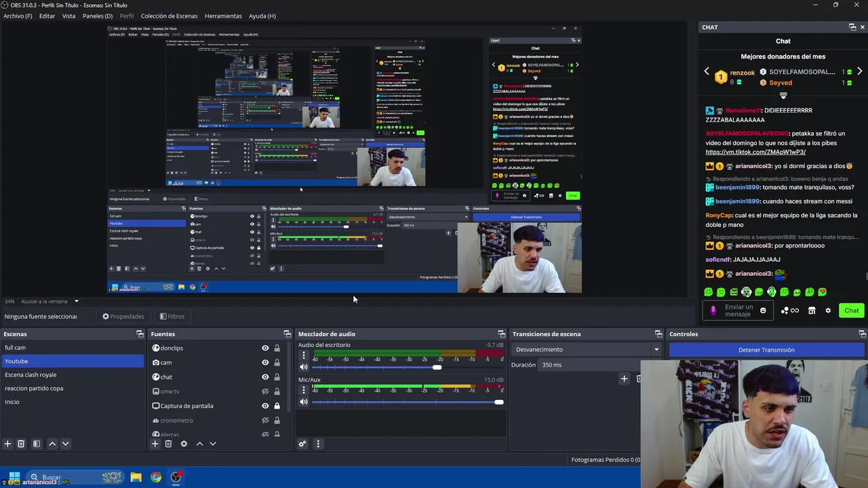Open chat settings gear icon
The image size is (868, 488).
(827, 310)
